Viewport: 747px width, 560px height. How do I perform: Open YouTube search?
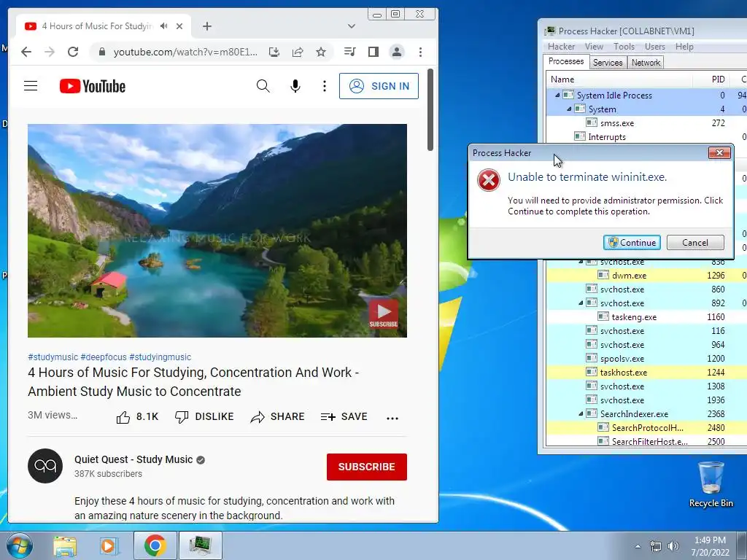coord(263,86)
